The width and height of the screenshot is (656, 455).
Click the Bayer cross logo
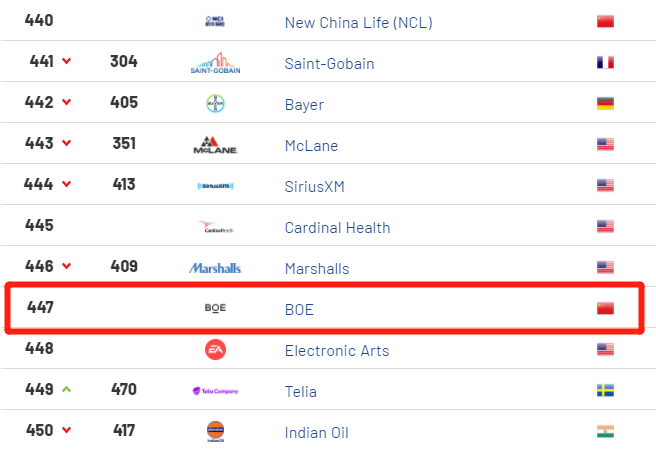click(215, 103)
